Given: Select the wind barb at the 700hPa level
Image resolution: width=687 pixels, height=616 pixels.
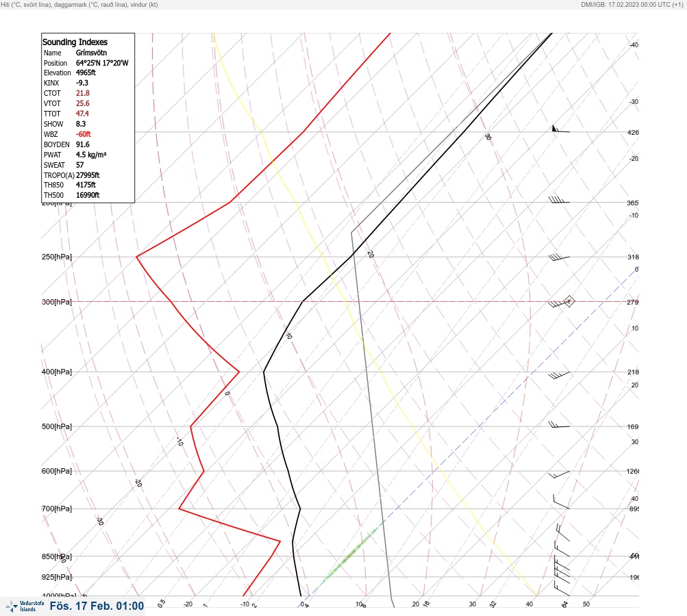Looking at the screenshot, I should click(561, 502).
